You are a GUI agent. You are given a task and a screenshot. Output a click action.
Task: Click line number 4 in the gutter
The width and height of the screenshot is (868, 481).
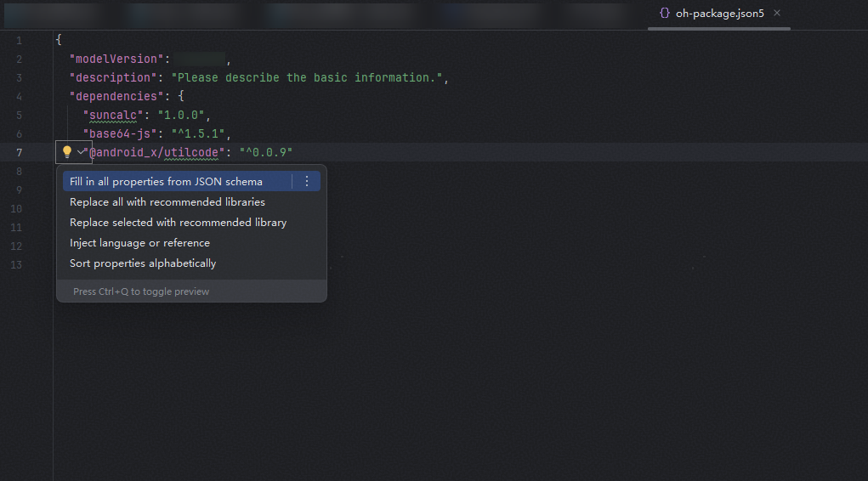click(20, 97)
